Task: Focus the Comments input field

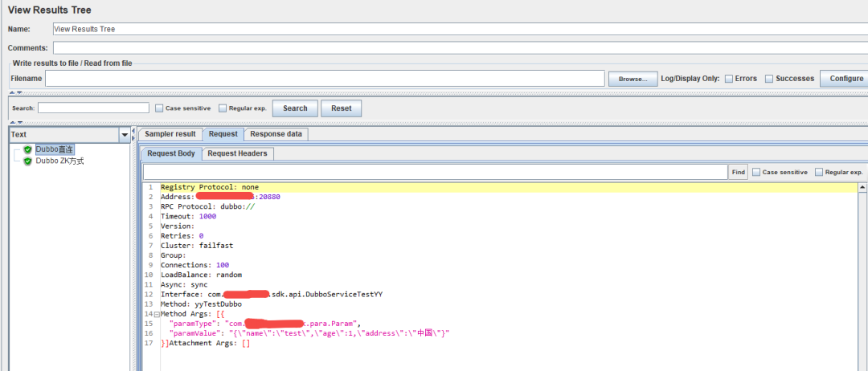Action: pos(460,48)
